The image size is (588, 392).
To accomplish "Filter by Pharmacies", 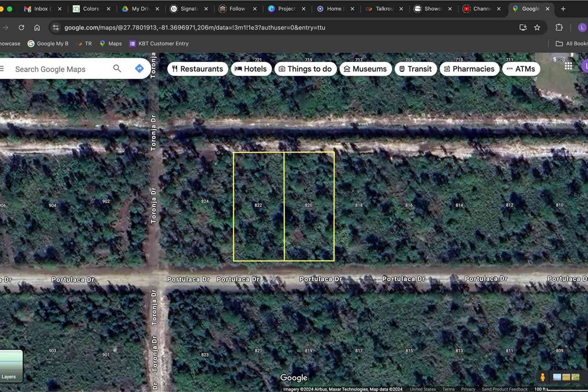I will [x=469, y=69].
